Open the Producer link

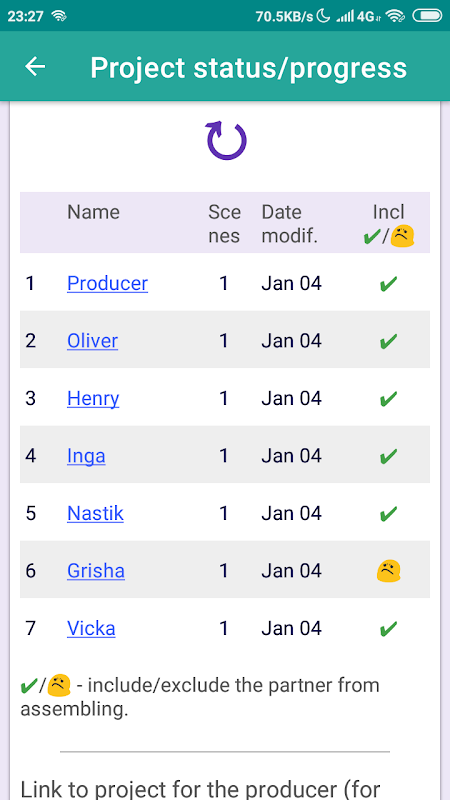pos(108,283)
